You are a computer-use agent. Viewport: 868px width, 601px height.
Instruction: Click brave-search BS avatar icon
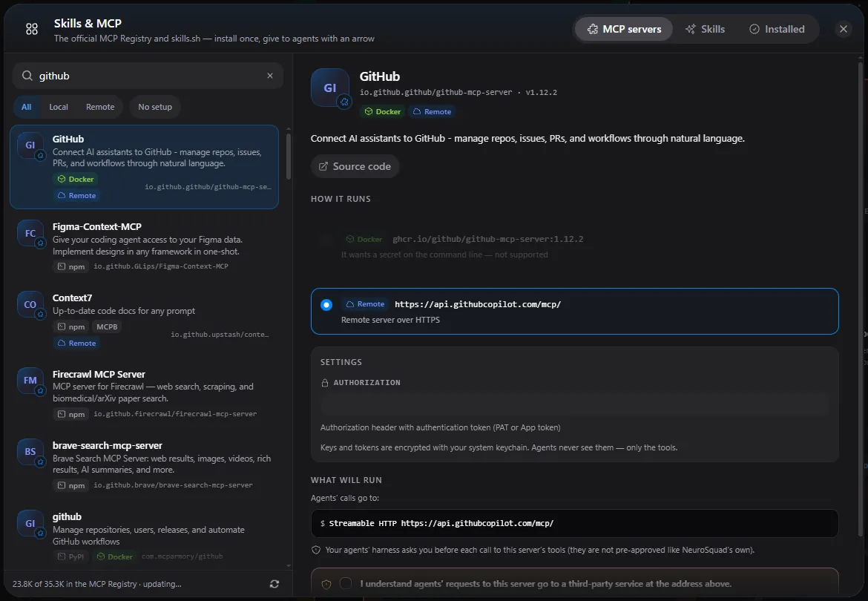(x=30, y=452)
